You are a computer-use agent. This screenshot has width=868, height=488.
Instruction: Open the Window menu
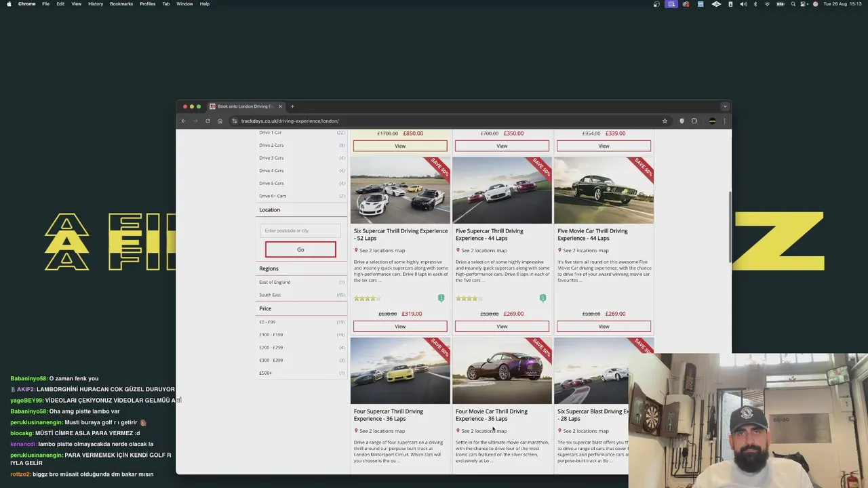tap(184, 4)
